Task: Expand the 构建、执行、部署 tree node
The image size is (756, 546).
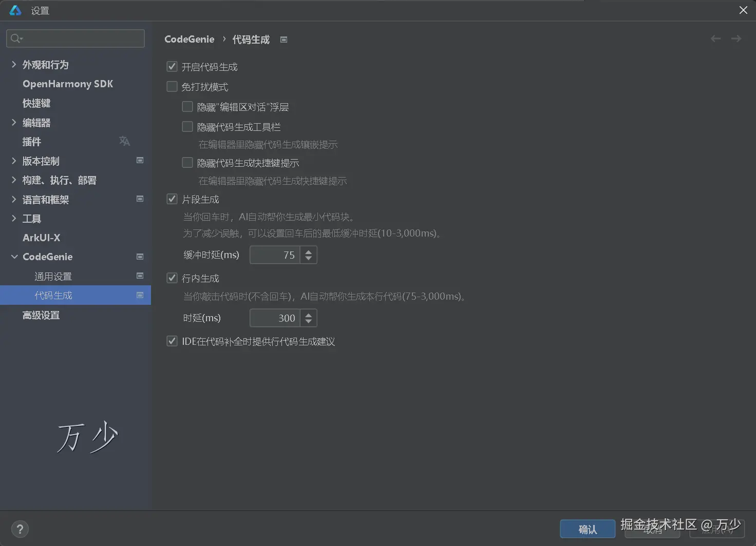Action: pos(14,180)
